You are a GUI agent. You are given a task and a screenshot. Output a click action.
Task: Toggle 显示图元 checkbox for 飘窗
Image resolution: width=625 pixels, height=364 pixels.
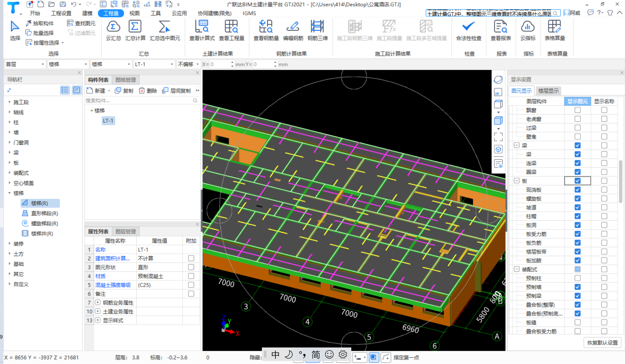coord(577,110)
